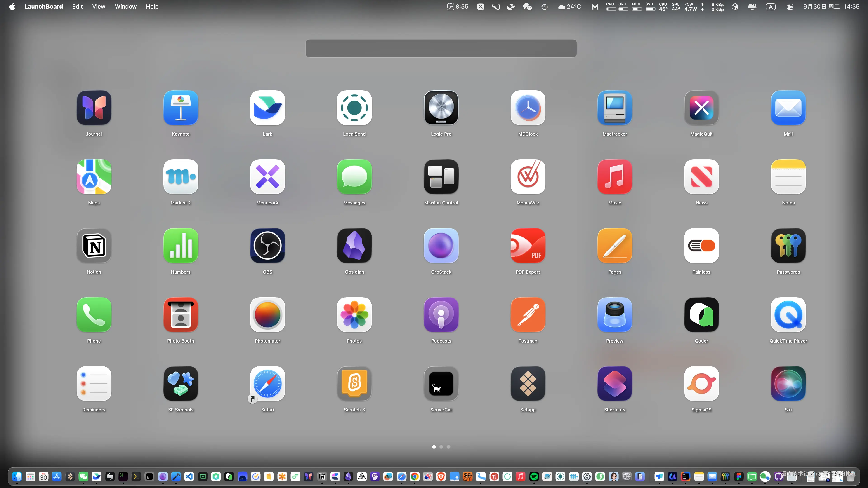Open the Photomator app icon
868x488 pixels.
[268, 315]
